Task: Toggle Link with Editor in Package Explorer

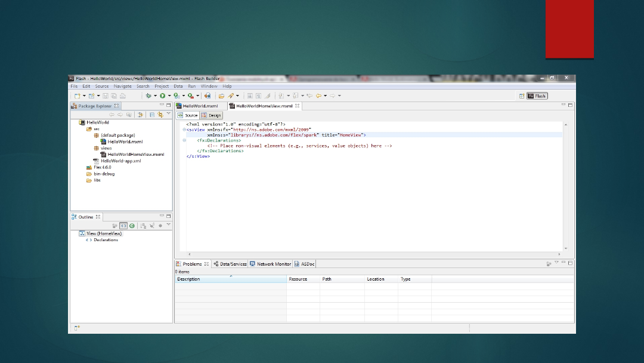Action: pos(160,115)
